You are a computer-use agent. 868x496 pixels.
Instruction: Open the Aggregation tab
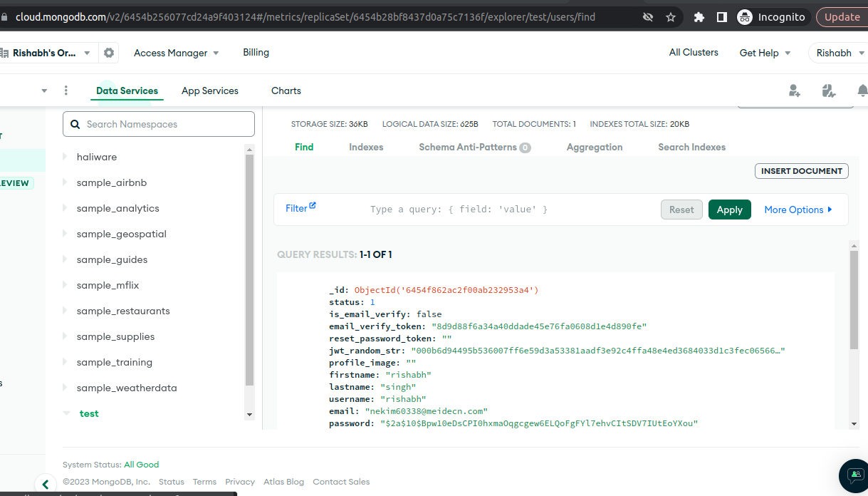(595, 147)
